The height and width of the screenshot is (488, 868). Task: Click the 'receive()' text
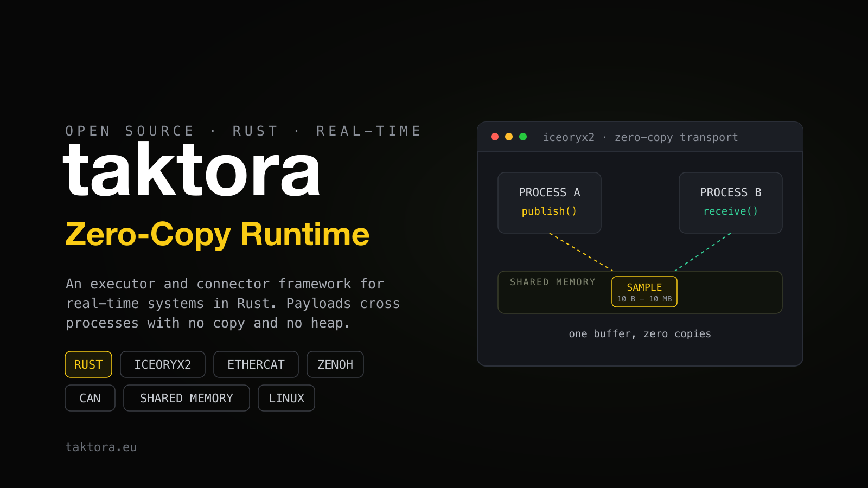click(x=731, y=211)
